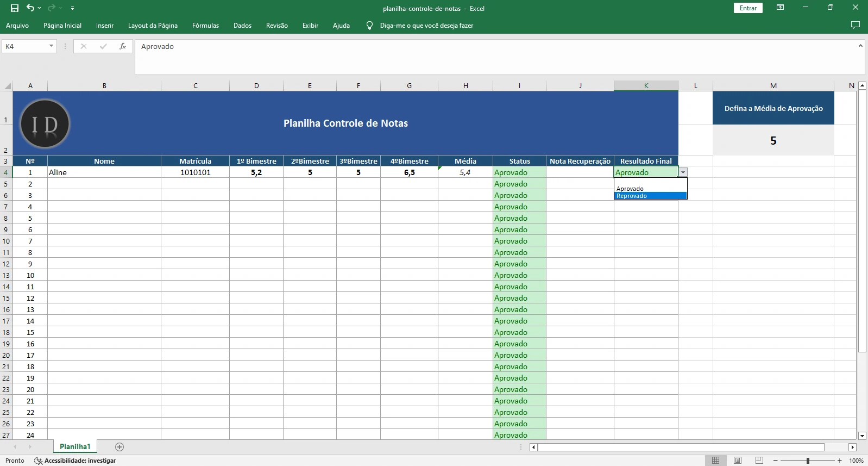Click the Insert Function fx icon
Screen dimensions: 868x466
point(123,46)
